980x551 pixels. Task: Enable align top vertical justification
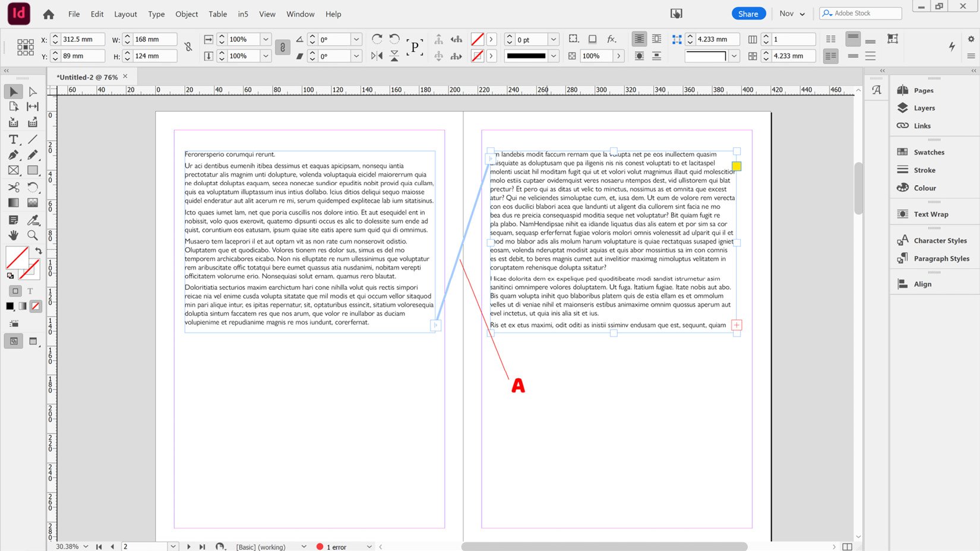tap(853, 39)
